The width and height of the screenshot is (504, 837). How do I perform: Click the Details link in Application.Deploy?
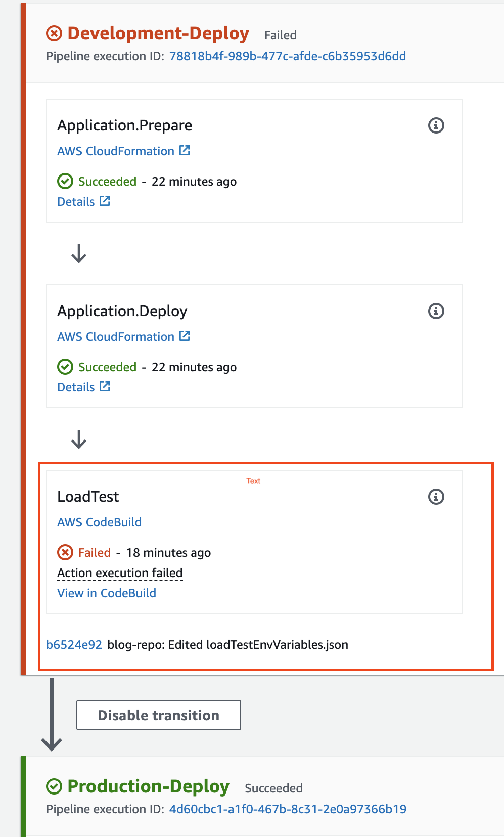pyautogui.click(x=76, y=386)
